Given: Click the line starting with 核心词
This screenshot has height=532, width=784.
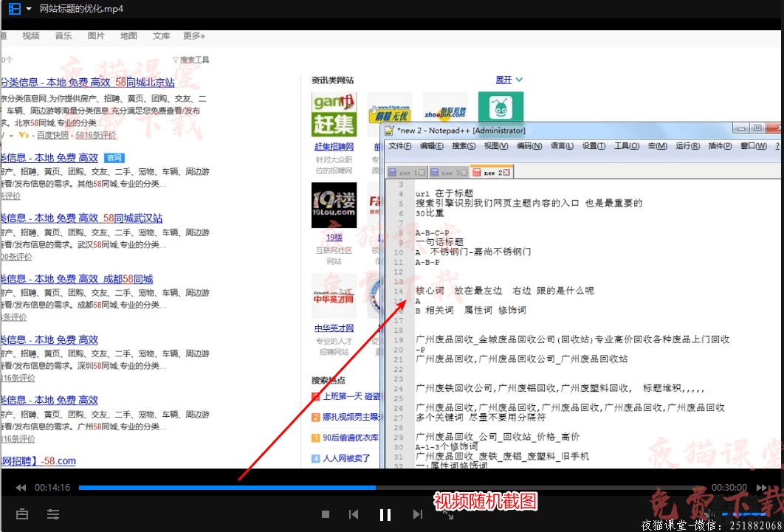Looking at the screenshot, I should [504, 291].
